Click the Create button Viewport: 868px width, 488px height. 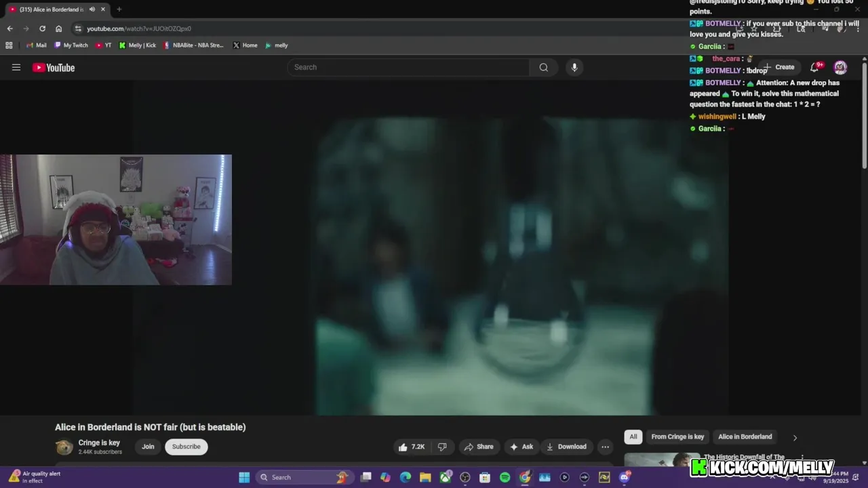(778, 67)
